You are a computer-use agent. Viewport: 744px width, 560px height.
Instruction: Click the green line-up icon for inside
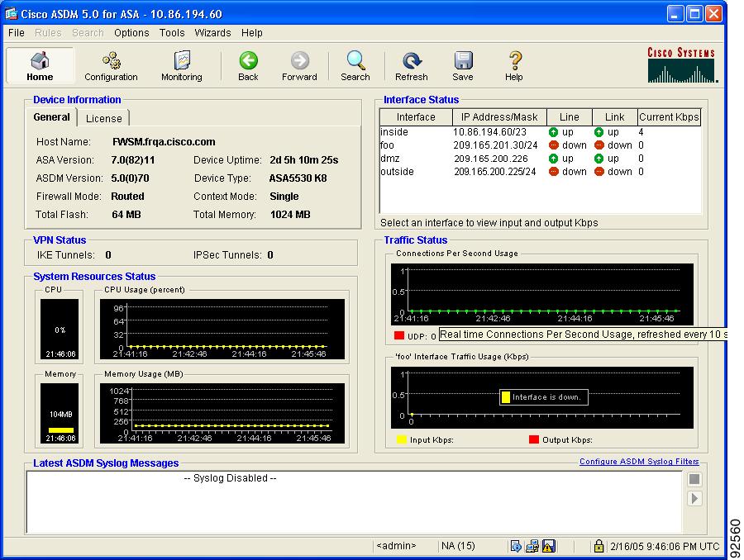553,132
